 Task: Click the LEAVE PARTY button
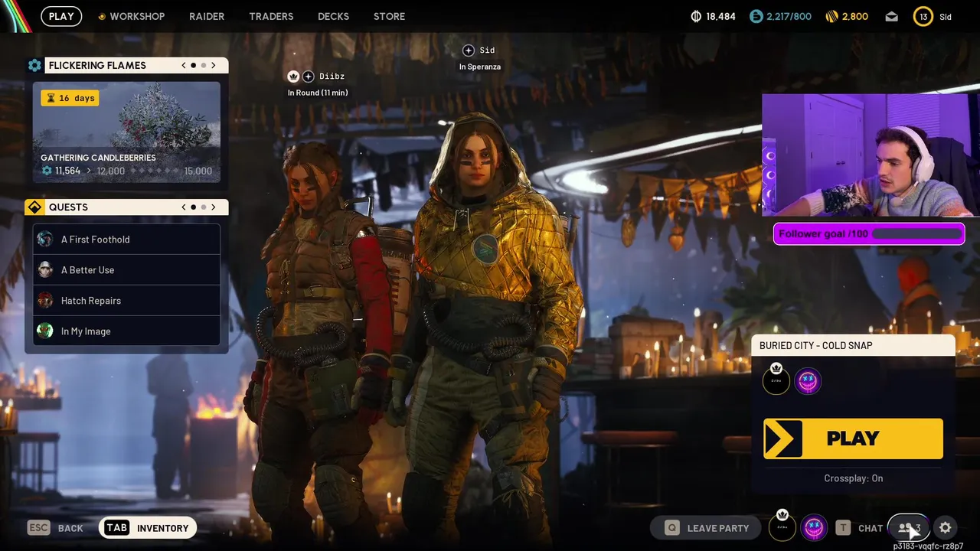(x=705, y=528)
